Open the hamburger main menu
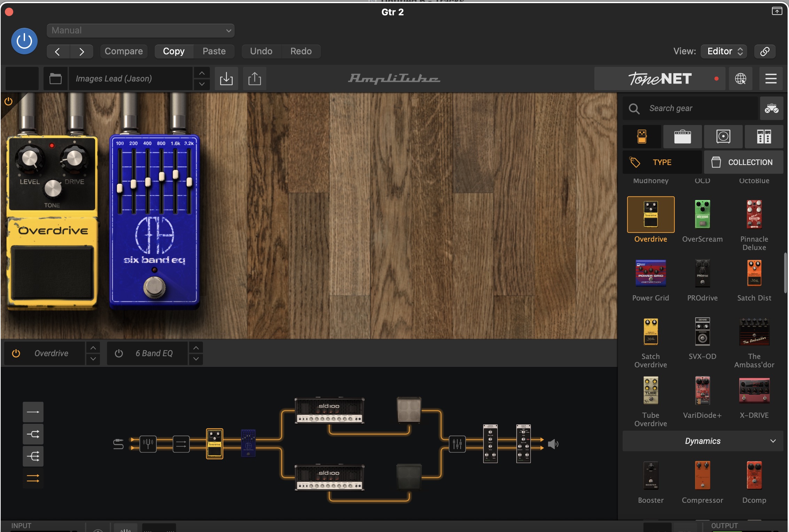This screenshot has width=789, height=532. [x=771, y=79]
